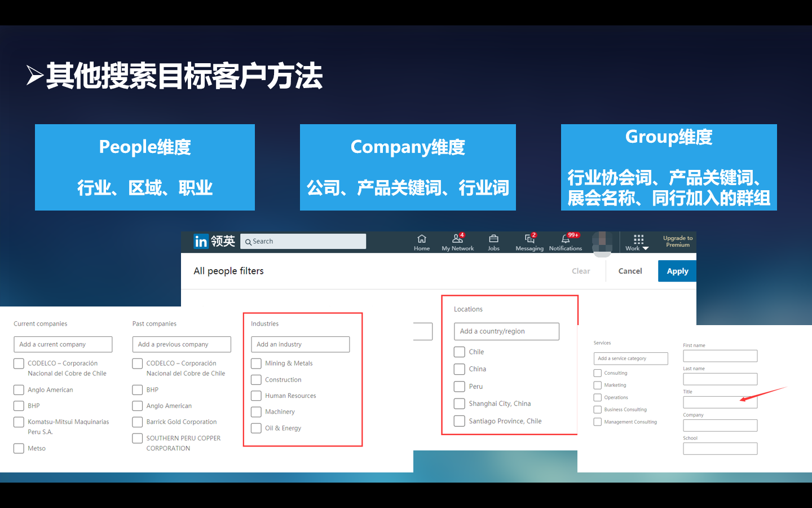
Task: Open the Add a country/region selector
Action: pos(506,331)
